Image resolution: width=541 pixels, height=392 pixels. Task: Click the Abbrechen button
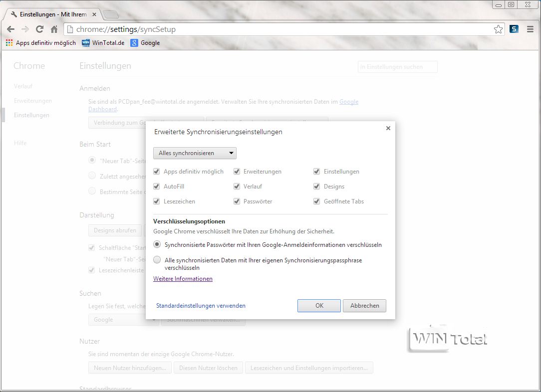pyautogui.click(x=365, y=305)
